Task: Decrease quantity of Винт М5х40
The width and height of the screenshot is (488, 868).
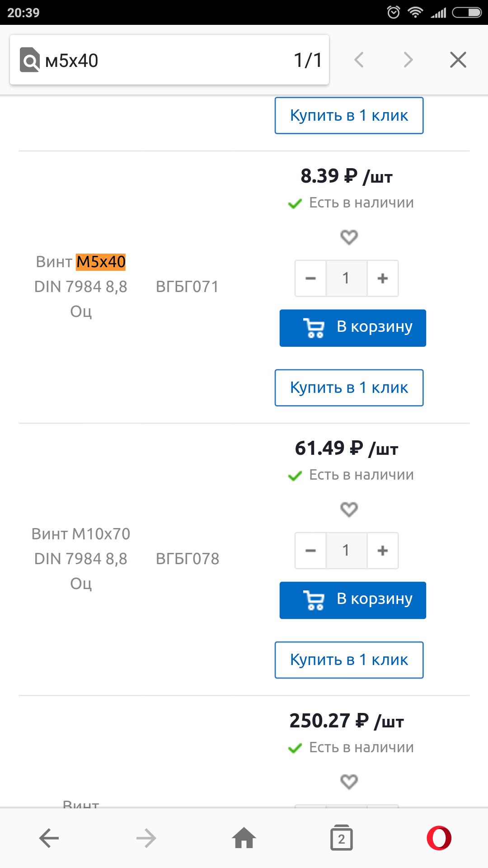Action: [x=310, y=278]
